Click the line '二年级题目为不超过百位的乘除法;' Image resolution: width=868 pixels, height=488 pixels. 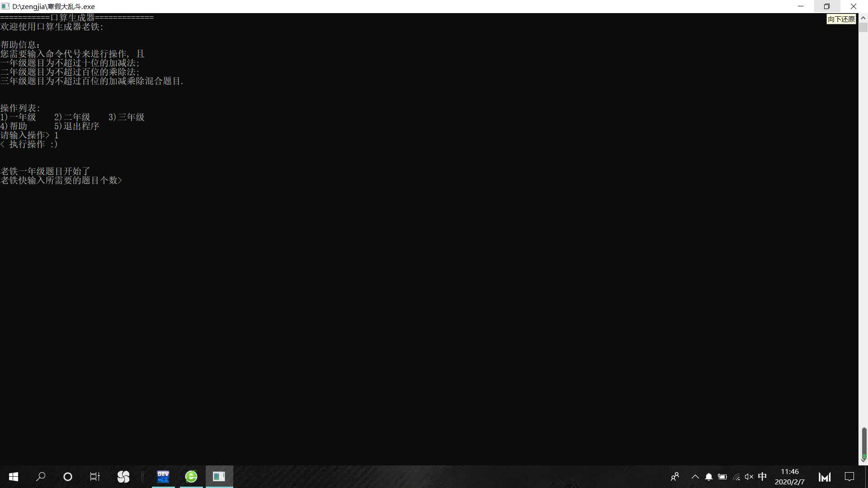tap(70, 72)
